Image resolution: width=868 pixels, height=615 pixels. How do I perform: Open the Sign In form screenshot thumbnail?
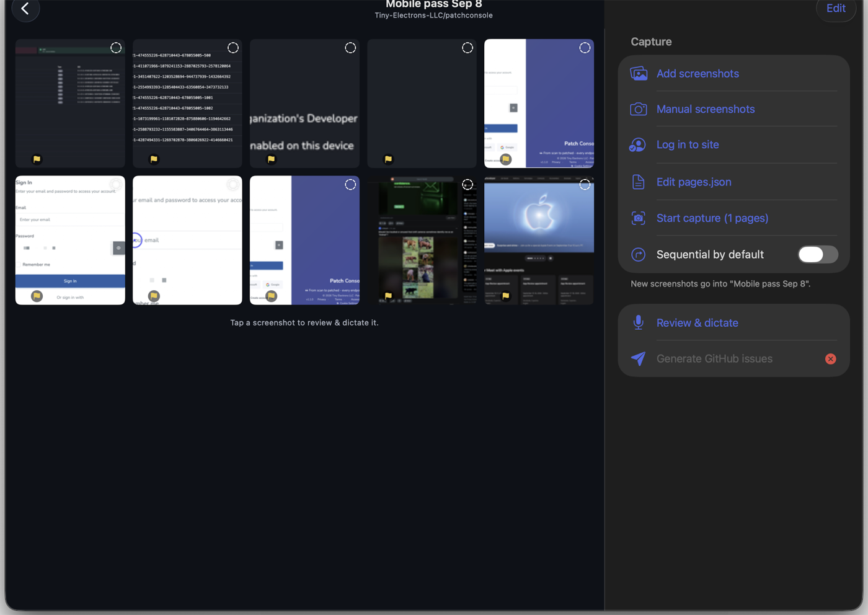[x=70, y=240]
